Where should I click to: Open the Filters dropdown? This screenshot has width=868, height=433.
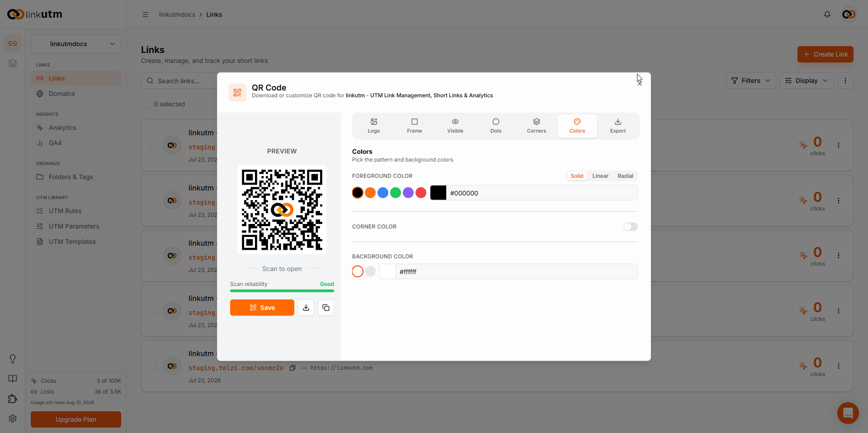pos(750,81)
